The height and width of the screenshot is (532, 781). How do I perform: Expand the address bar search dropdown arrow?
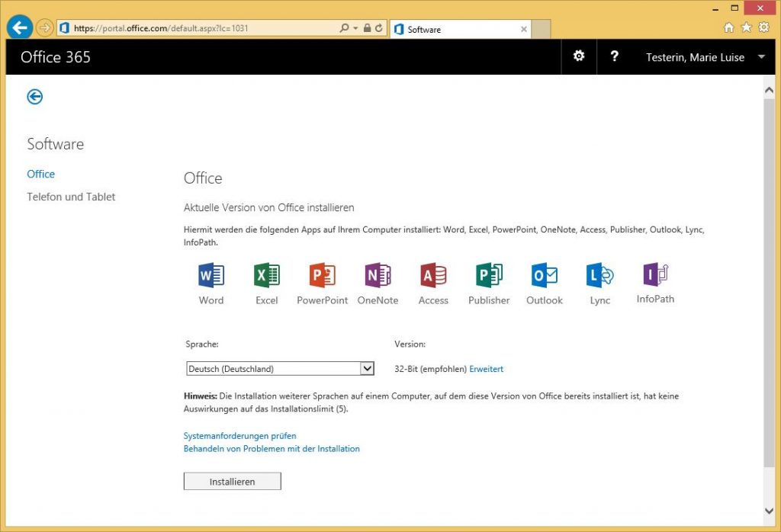355,28
